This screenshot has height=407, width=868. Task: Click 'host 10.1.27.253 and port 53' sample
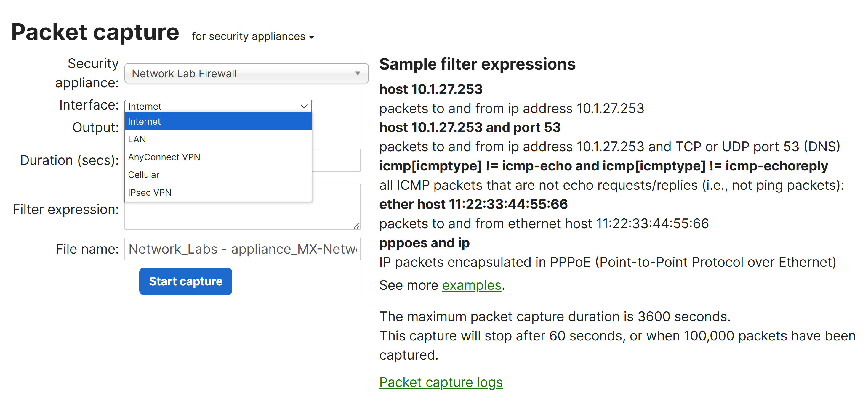(469, 128)
